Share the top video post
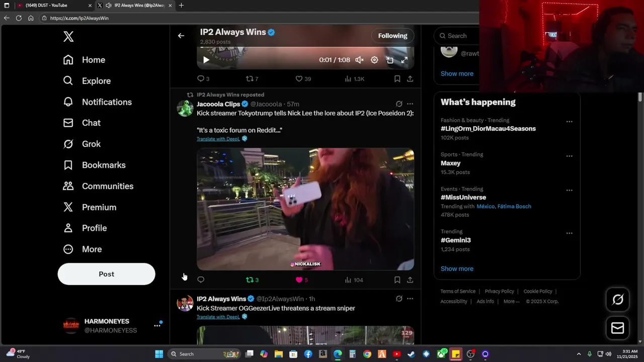Image resolution: width=644 pixels, height=362 pixels. pyautogui.click(x=410, y=79)
